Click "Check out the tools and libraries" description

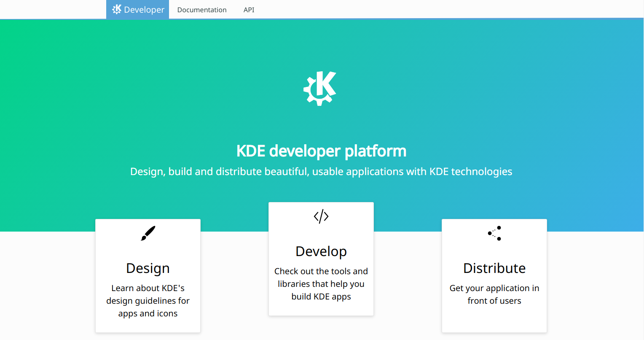(321, 284)
